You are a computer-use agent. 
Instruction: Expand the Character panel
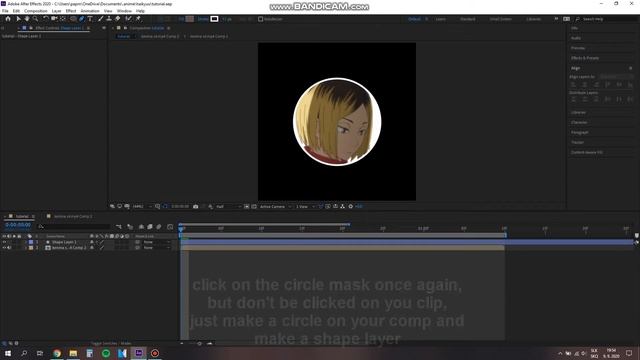[x=579, y=122]
